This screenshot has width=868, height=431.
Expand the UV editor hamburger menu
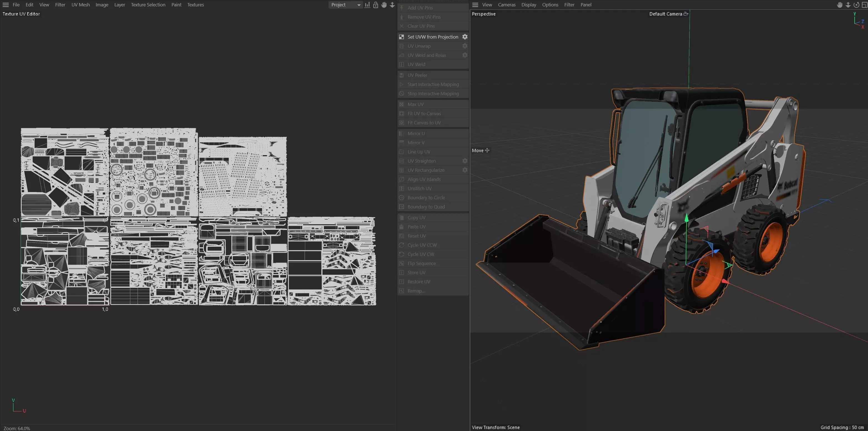click(5, 5)
